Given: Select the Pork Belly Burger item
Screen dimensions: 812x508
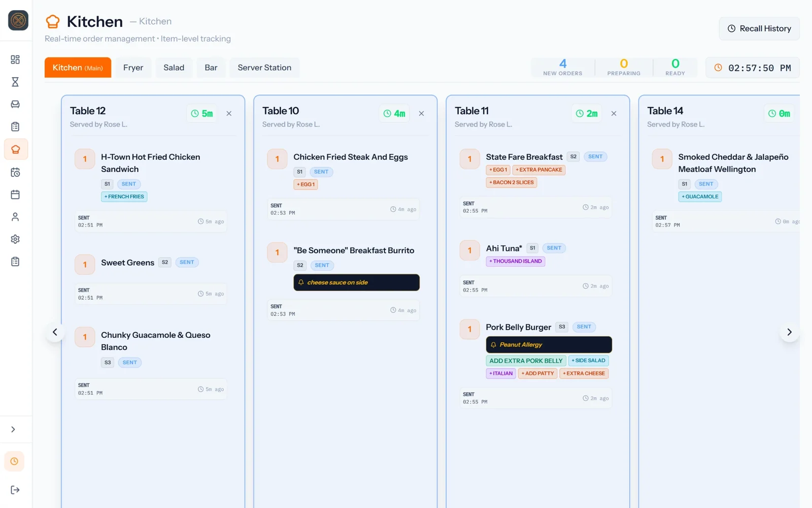Looking at the screenshot, I should 518,327.
